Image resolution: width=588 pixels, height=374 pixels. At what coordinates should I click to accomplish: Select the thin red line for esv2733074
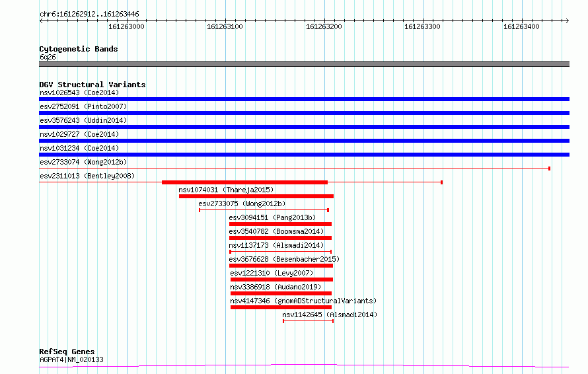[295, 168]
